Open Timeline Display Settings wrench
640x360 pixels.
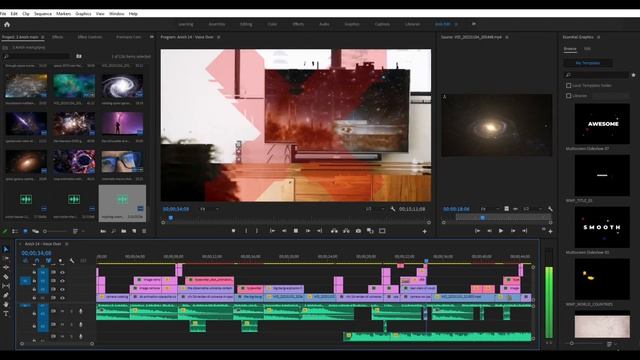(x=72, y=260)
